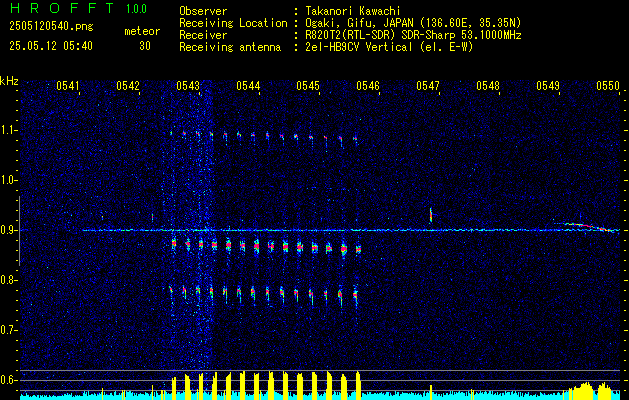This screenshot has height=400, width=629.
Task: Click the 0545 time axis marker
Action: 308,85
